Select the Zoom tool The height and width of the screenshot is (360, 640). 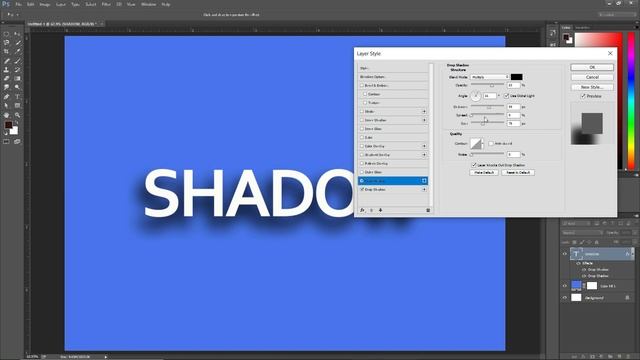click(x=17, y=115)
